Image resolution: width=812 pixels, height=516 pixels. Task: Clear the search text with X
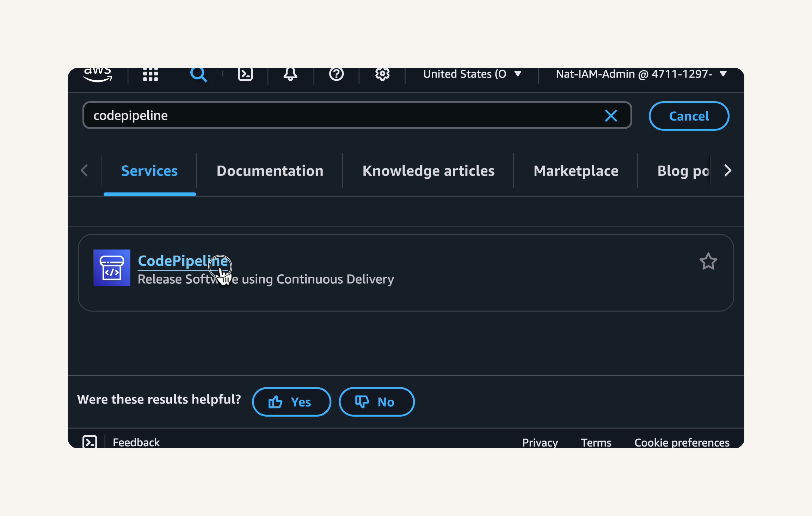pos(611,116)
